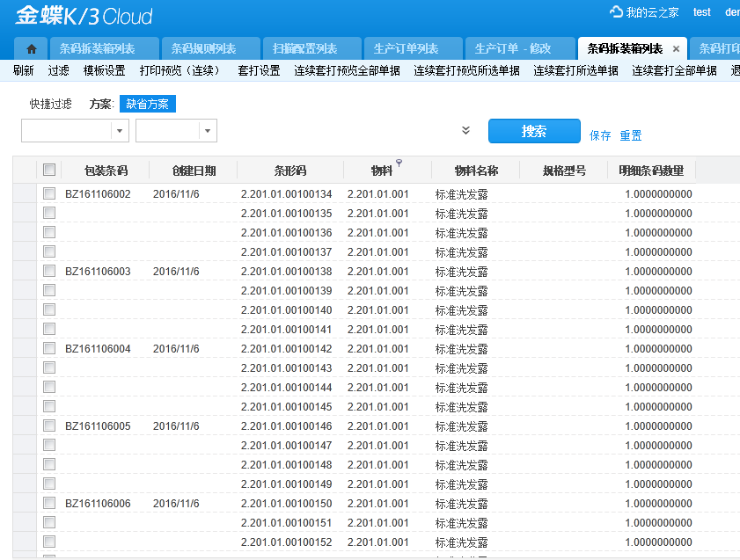
Task: Click the filter icon on 物料 column
Action: (399, 163)
